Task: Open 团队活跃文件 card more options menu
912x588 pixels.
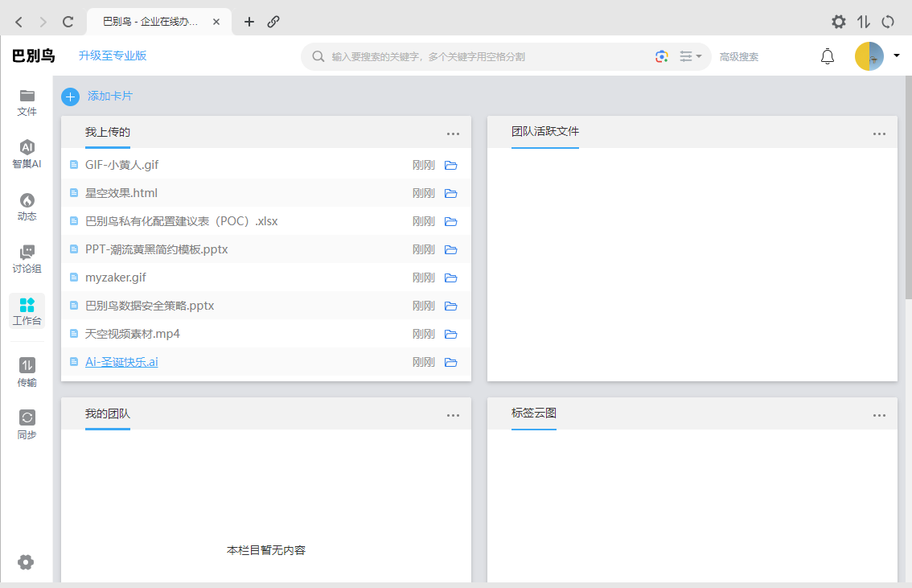Action: tap(880, 134)
